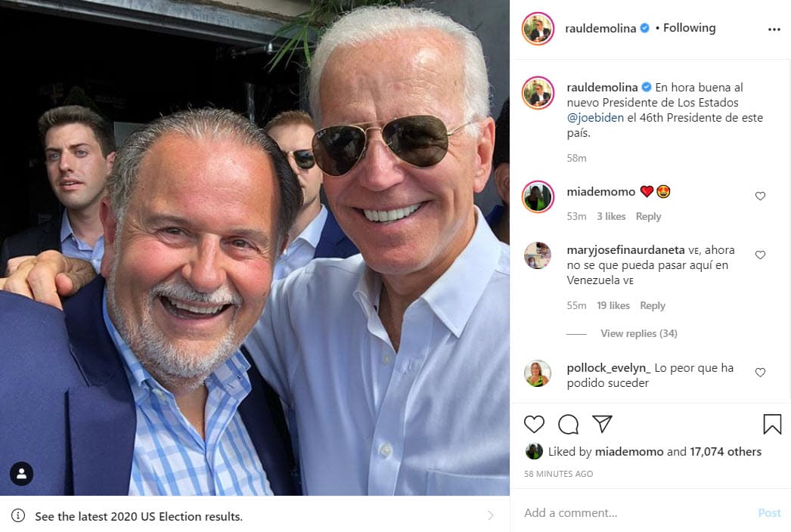
Task: Save the post with the bookmark icon
Action: click(x=772, y=425)
